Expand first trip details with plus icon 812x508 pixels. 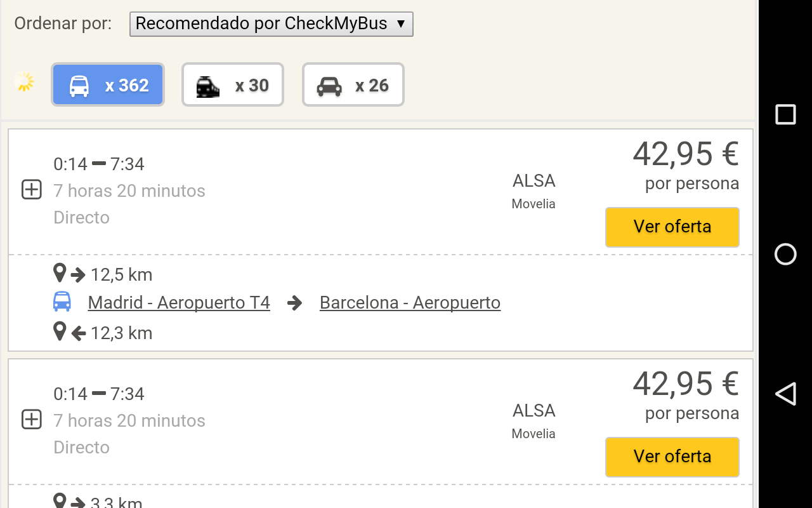click(x=32, y=190)
